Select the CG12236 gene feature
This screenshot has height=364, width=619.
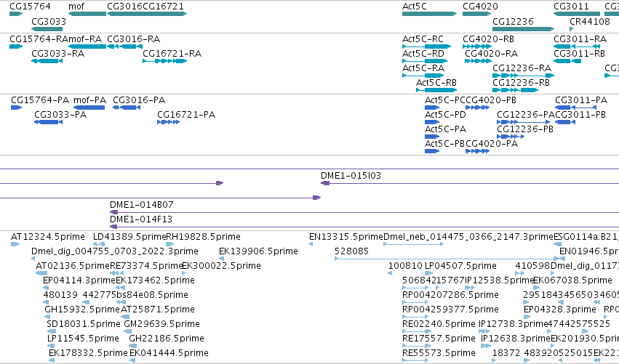[x=524, y=29]
